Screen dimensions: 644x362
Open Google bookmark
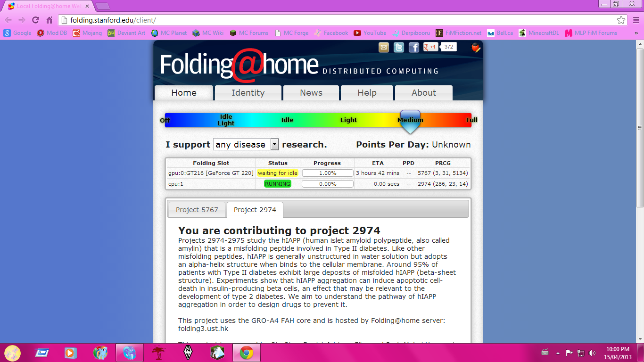pyautogui.click(x=17, y=33)
